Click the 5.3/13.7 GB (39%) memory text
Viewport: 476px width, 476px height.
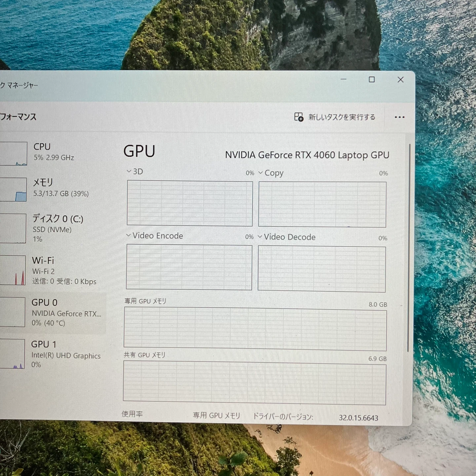point(61,194)
